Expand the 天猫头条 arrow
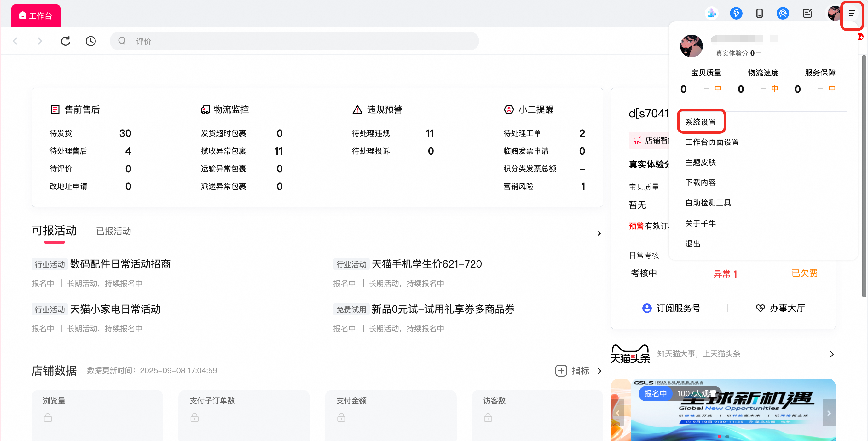 [832, 354]
